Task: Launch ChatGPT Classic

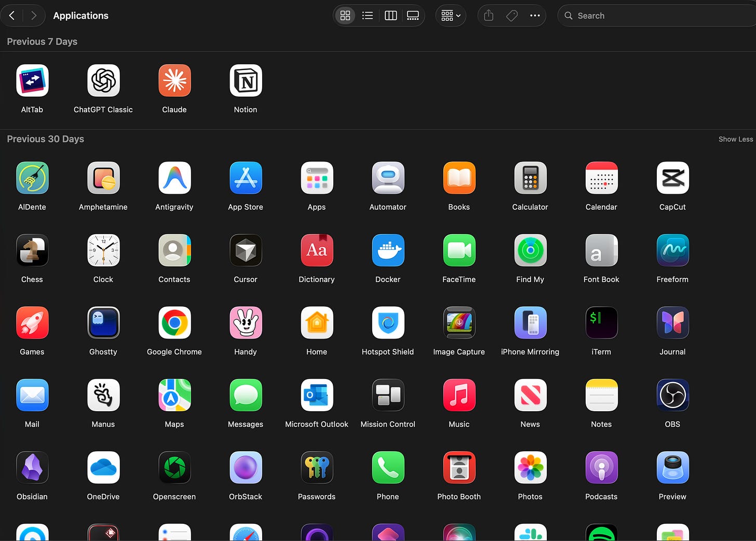Action: click(x=103, y=80)
